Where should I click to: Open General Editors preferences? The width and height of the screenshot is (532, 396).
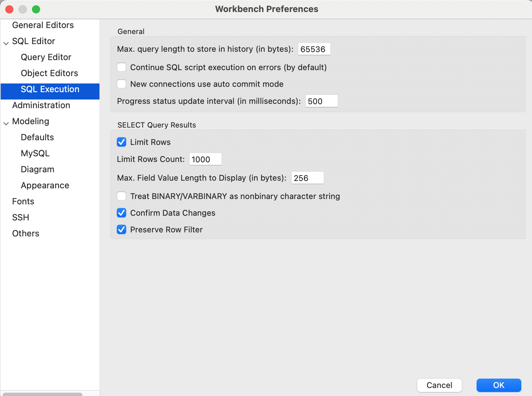(43, 25)
